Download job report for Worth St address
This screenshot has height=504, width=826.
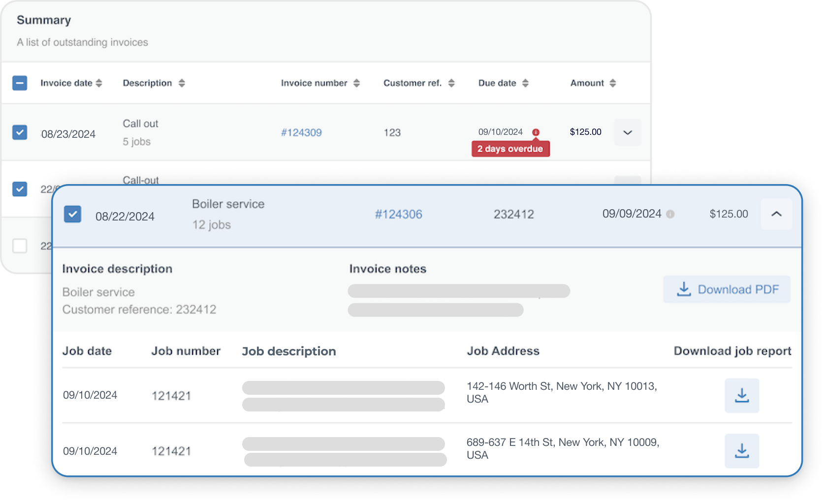pos(741,395)
